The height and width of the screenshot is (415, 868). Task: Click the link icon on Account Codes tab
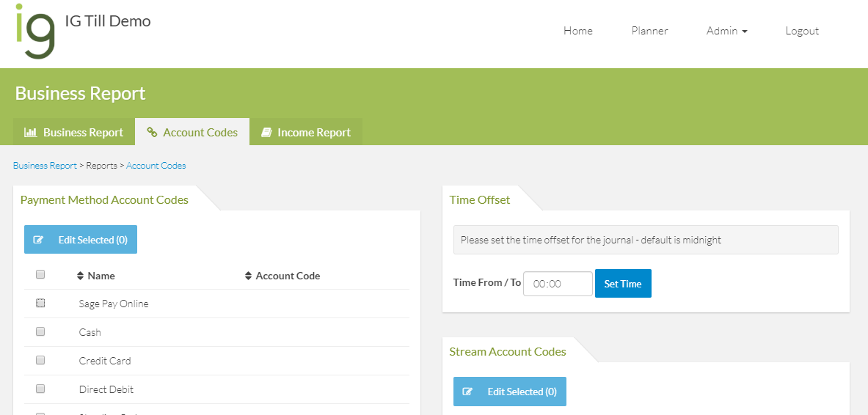pyautogui.click(x=152, y=133)
